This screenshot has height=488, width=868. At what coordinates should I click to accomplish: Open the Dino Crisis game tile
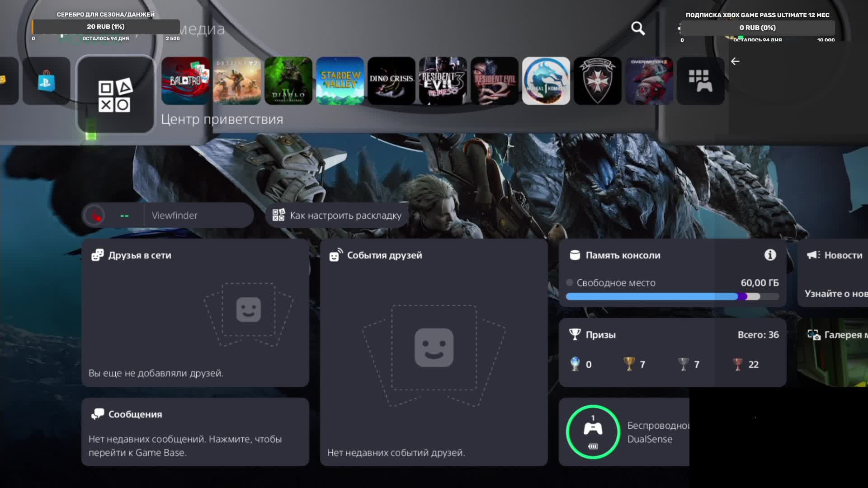point(392,81)
